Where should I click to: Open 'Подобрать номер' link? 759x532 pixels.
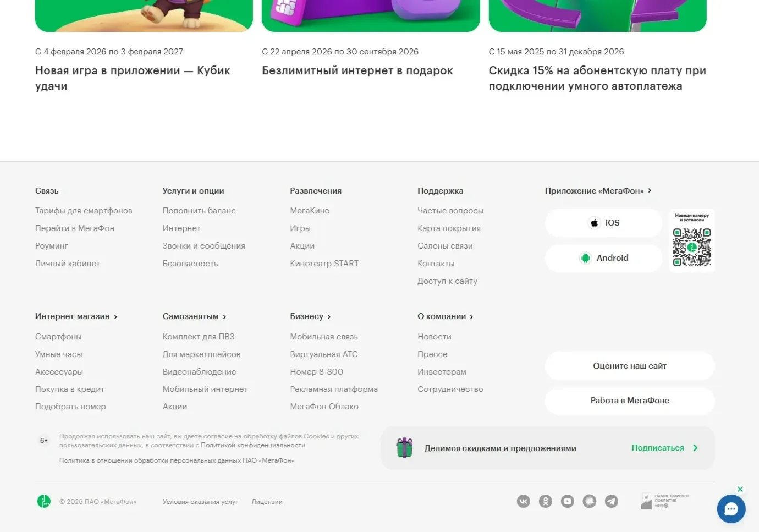[70, 407]
